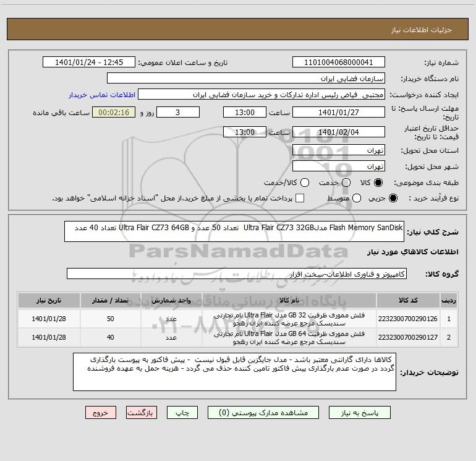476x461 pixels.
Task: Click the 'تاریخ نیاز' column header
Action: coord(49,300)
